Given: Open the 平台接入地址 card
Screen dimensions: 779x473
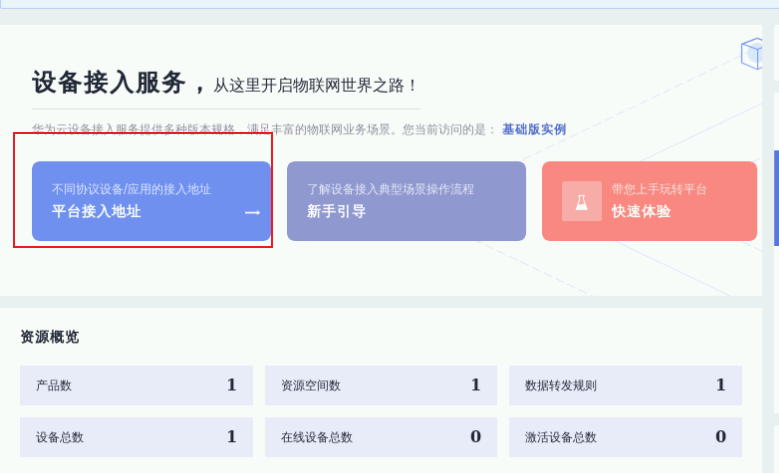Looking at the screenshot, I should tap(151, 201).
